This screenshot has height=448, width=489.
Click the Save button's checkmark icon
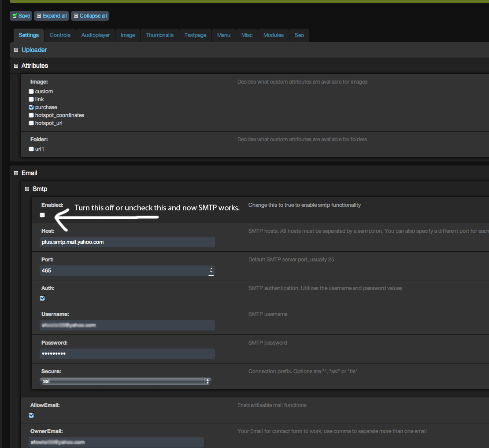click(x=15, y=16)
